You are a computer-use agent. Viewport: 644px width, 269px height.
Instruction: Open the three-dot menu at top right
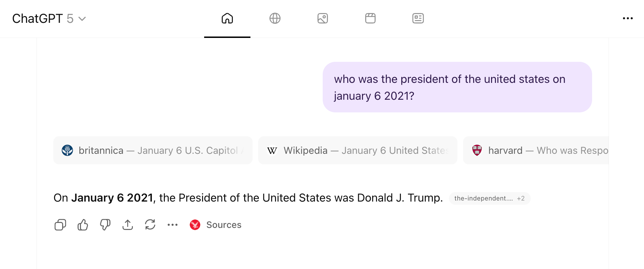point(628,18)
